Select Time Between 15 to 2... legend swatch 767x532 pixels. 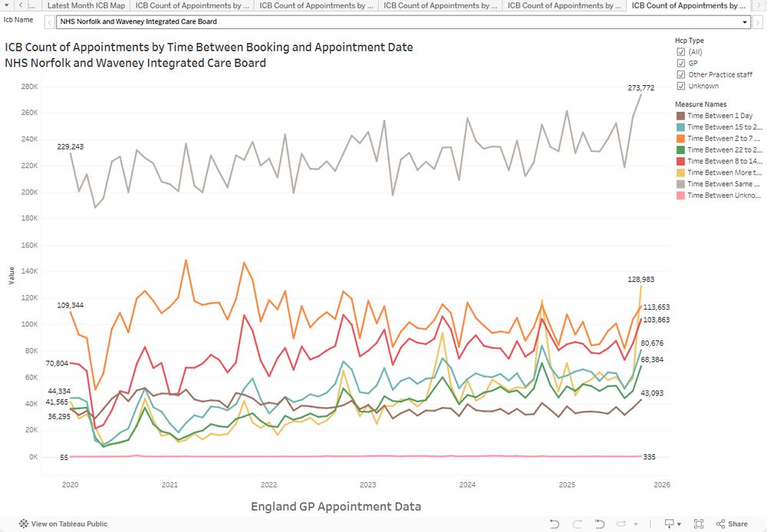(680, 127)
